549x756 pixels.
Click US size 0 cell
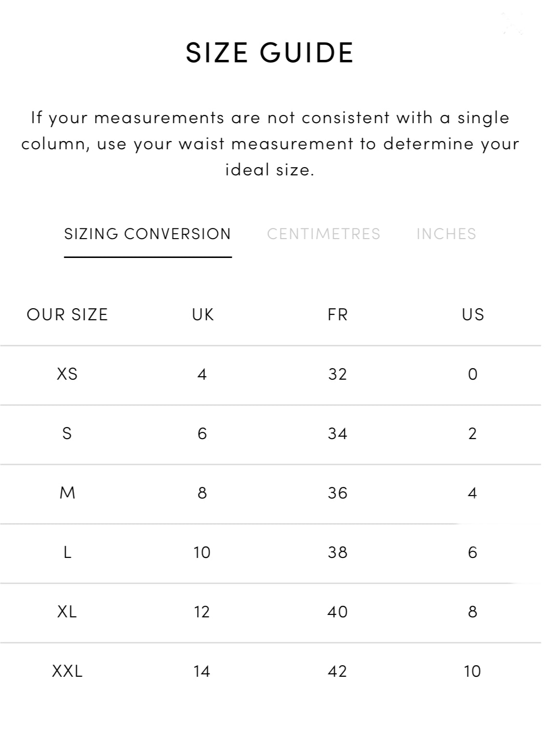tap(473, 374)
